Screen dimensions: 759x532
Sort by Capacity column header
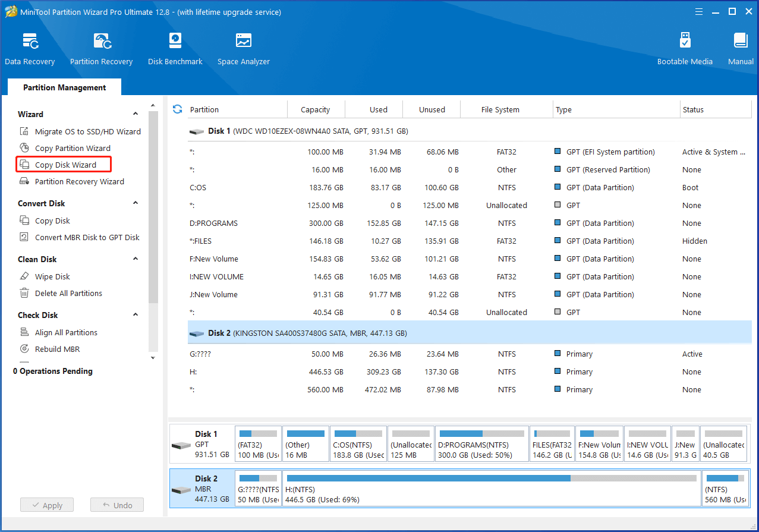(x=315, y=109)
